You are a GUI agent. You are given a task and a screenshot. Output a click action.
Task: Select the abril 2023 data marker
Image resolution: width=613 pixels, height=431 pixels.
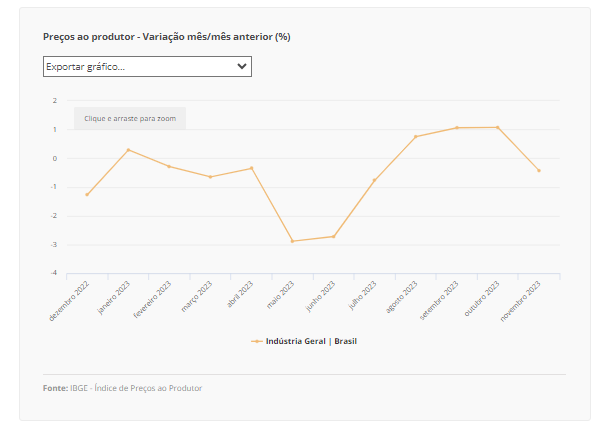[x=251, y=168]
